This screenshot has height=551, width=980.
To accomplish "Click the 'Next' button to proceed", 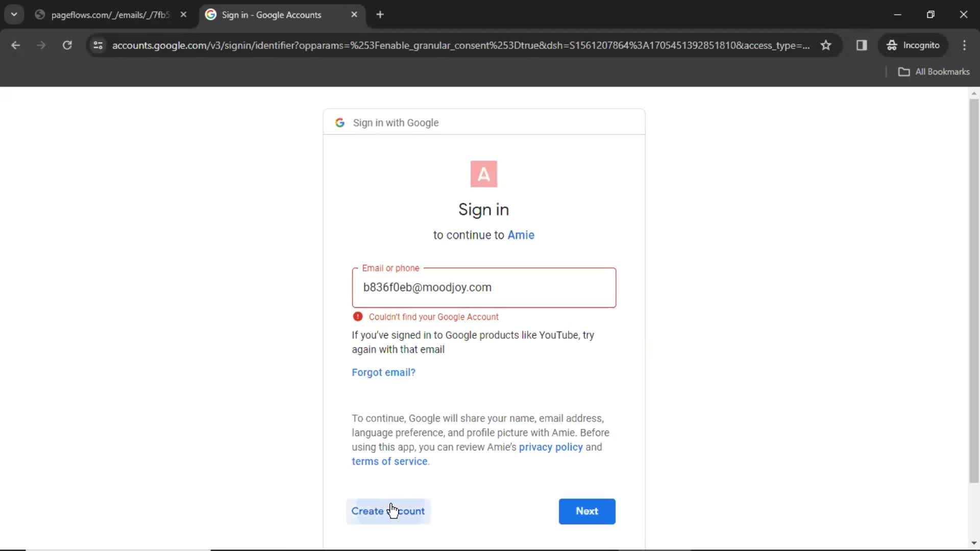I will click(587, 511).
